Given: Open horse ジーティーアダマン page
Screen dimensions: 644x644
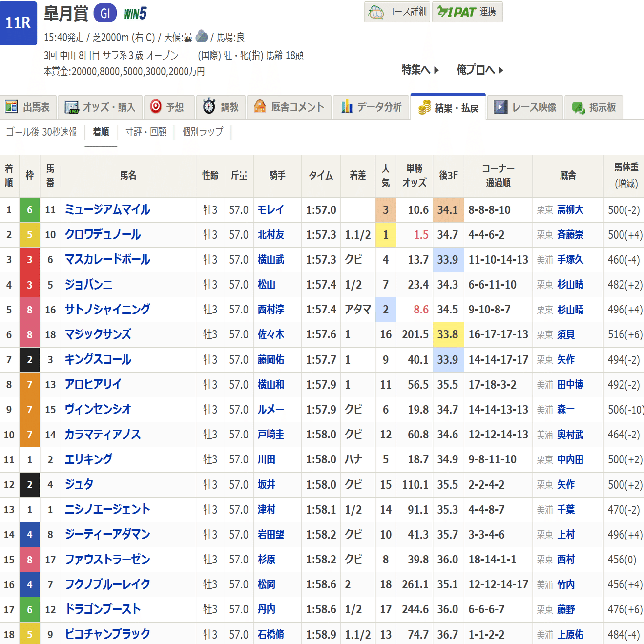Looking at the screenshot, I should tap(107, 534).
